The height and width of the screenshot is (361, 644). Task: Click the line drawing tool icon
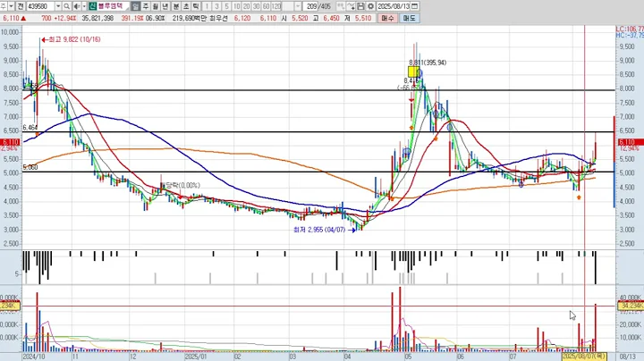click(351, 6)
